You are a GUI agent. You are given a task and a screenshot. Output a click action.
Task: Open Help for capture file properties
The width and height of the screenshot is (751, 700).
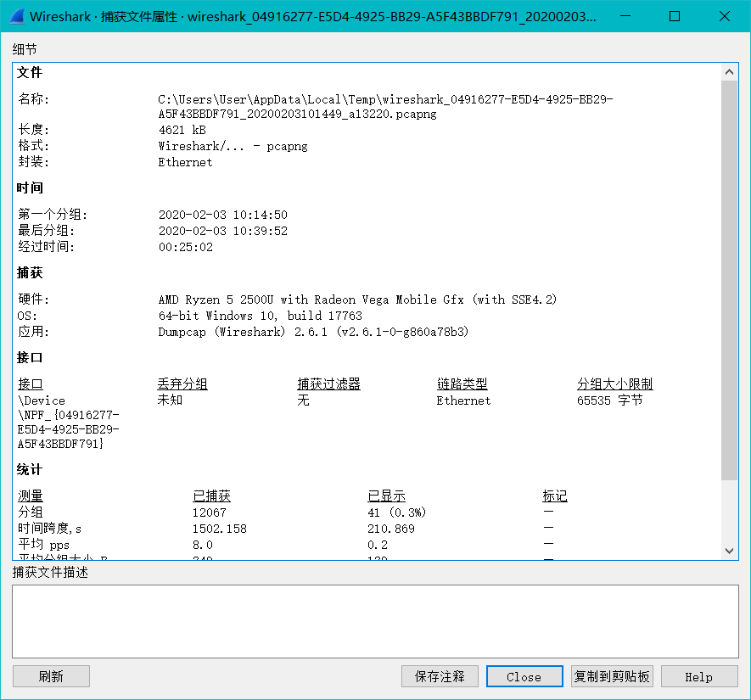[699, 676]
